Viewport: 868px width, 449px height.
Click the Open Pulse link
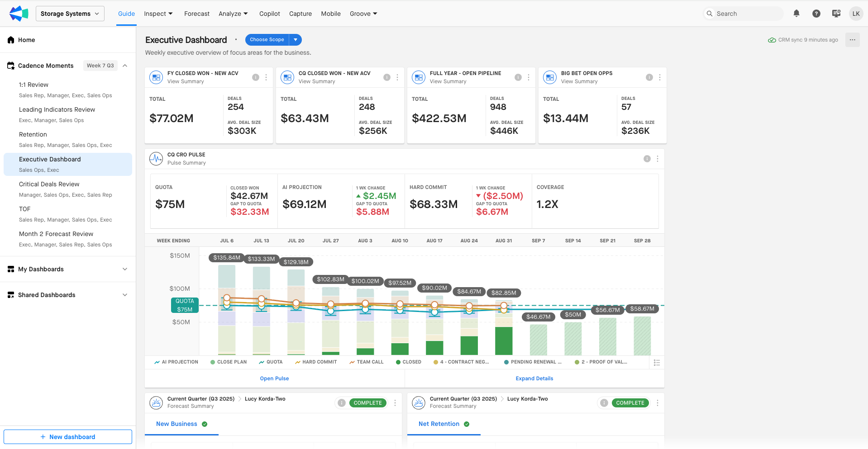pos(274,378)
